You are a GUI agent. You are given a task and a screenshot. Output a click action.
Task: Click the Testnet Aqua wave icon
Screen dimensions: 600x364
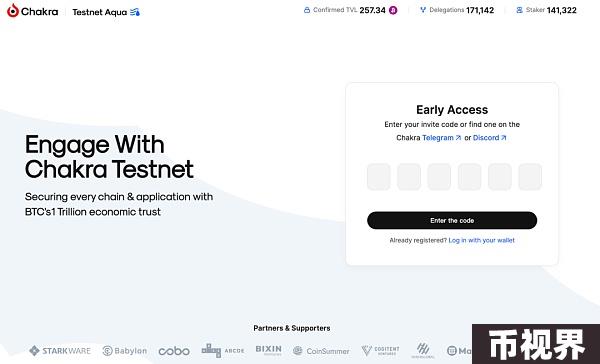[x=135, y=12]
